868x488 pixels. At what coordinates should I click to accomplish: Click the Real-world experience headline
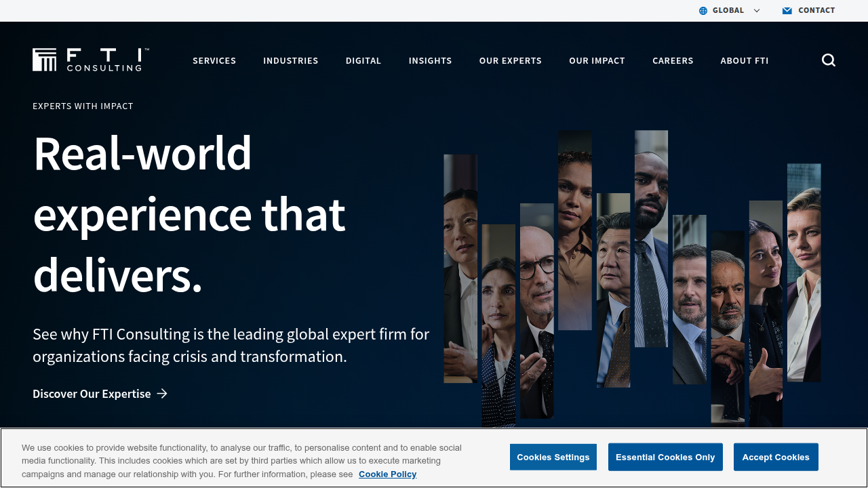(189, 213)
